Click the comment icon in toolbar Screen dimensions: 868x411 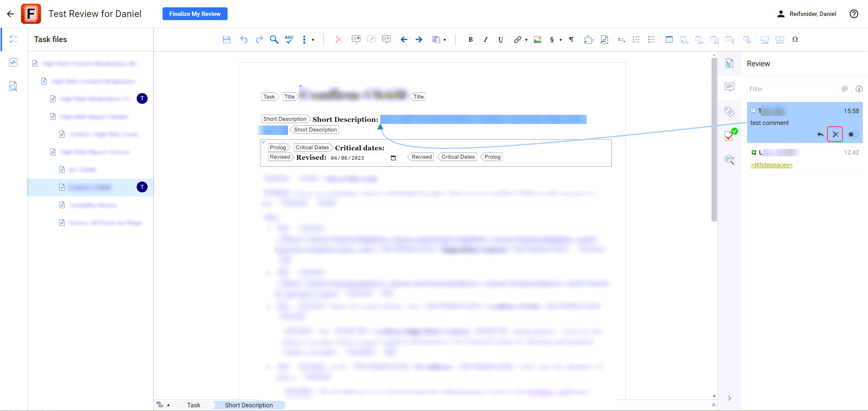tap(356, 39)
